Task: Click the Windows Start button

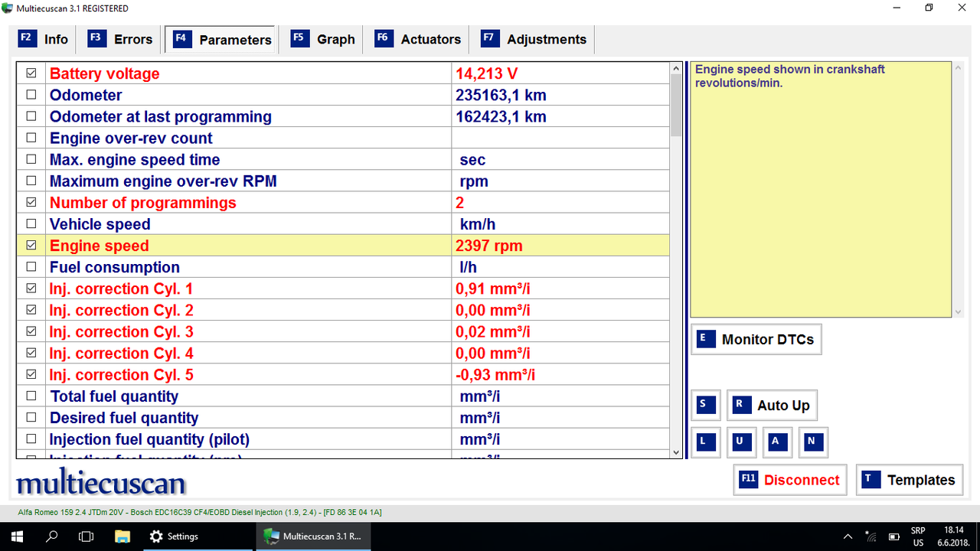Action: (x=16, y=536)
